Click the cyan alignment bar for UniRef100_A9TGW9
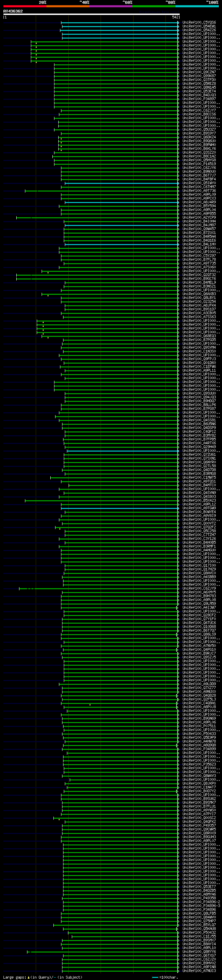This screenshot has height=980, width=222. click(120, 508)
